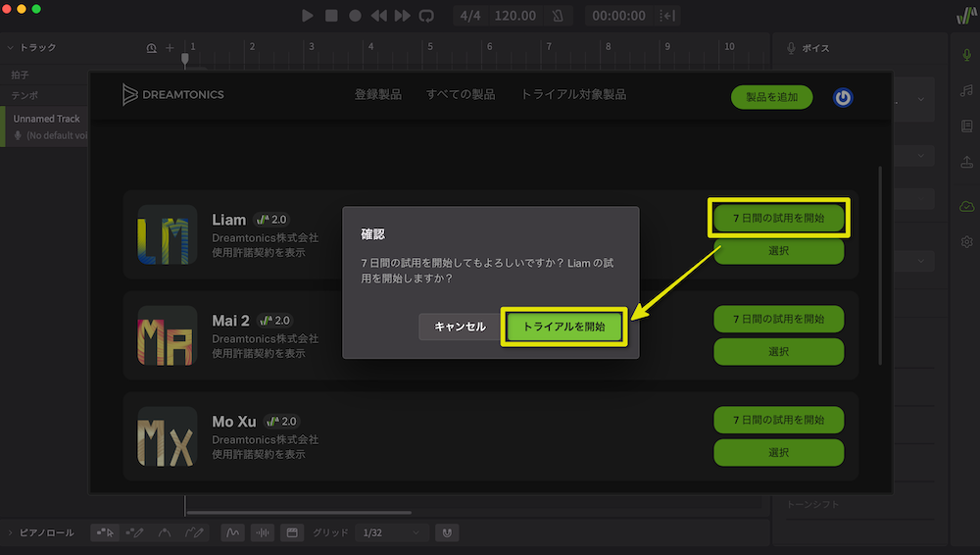Collapse the トラック section chevron
Image resolution: width=980 pixels, height=555 pixels.
click(x=10, y=47)
